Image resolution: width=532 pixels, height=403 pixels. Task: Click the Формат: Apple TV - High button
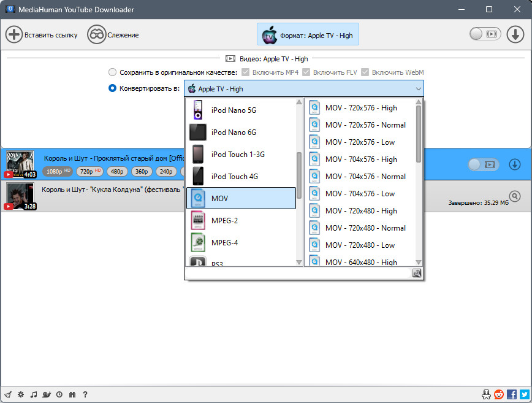[308, 34]
